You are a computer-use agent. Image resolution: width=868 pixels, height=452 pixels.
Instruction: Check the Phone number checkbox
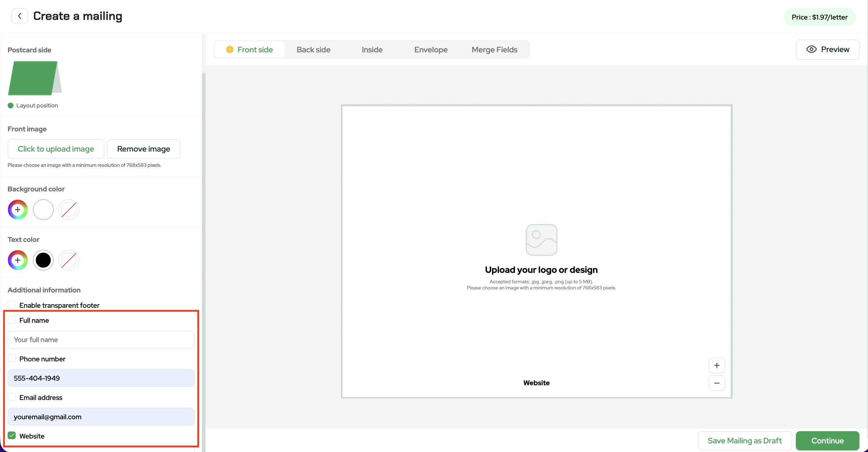12,358
